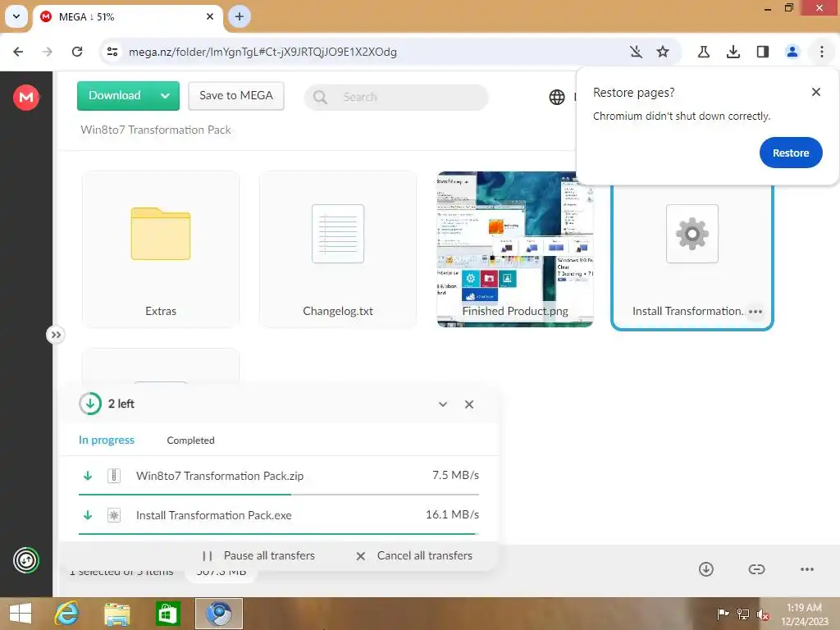Open File Explorer from taskbar
The height and width of the screenshot is (630, 840).
point(116,614)
